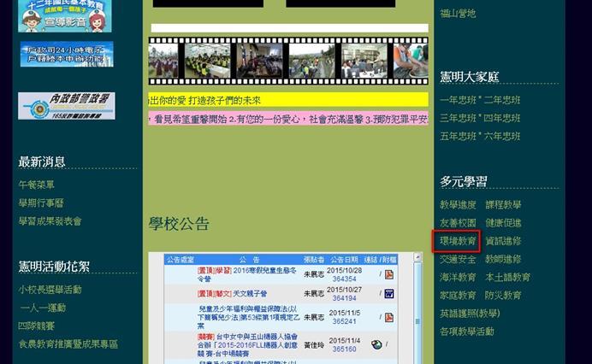Open the 環境教育 link

coord(457,241)
